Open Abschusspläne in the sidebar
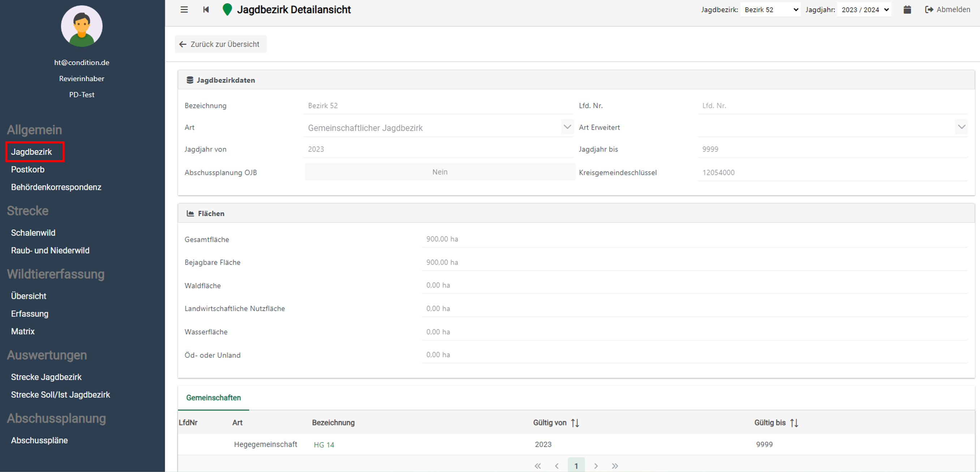The height and width of the screenshot is (472, 980). (x=39, y=440)
